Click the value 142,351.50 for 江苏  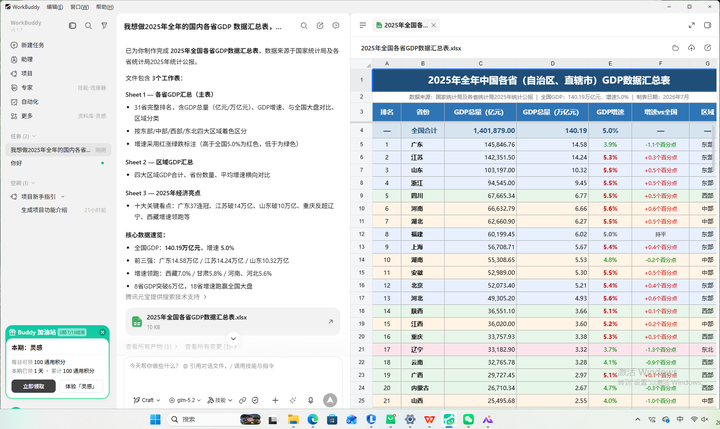pyautogui.click(x=480, y=157)
